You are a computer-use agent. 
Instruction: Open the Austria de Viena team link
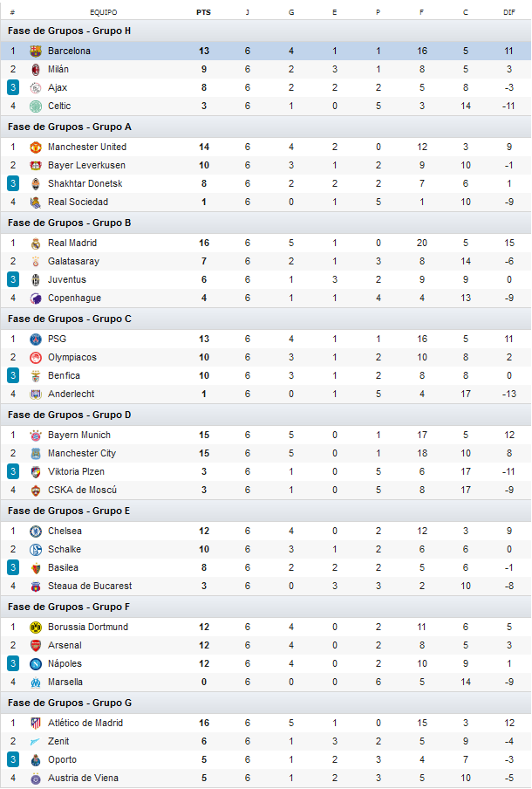coord(83,778)
